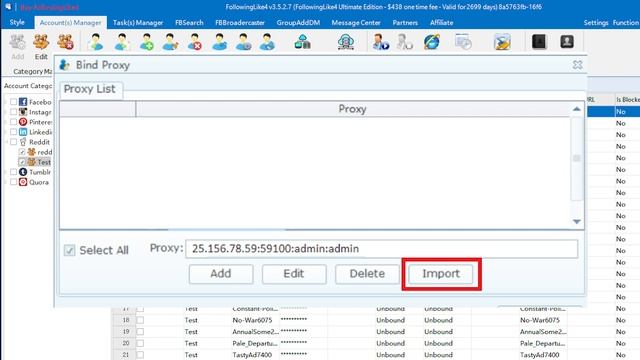Open the Affiliate tab
640x360 pixels.
tap(442, 23)
